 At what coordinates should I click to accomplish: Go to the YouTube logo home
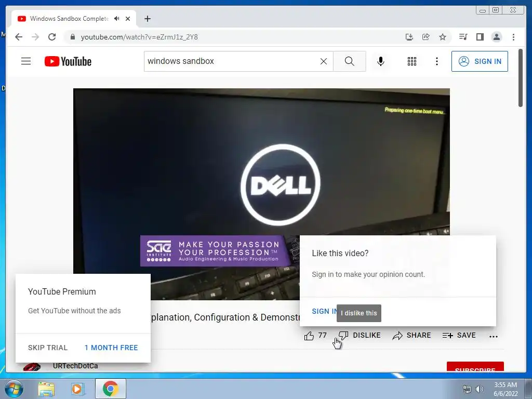pos(68,61)
